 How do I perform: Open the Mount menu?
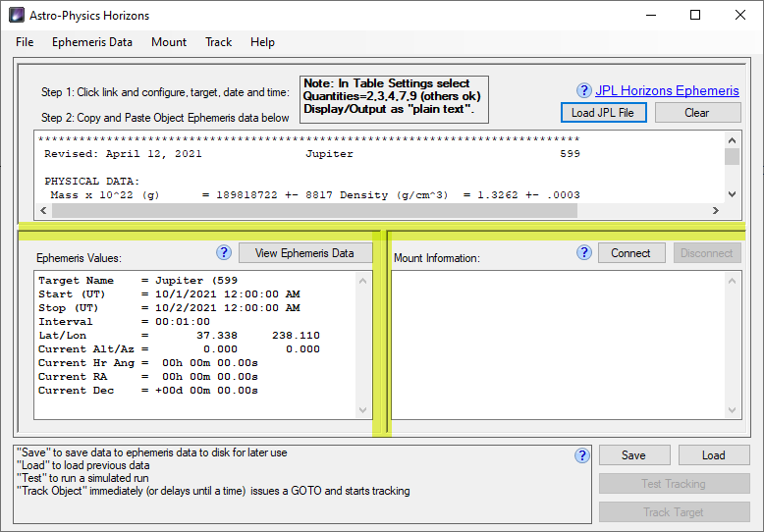coord(169,42)
